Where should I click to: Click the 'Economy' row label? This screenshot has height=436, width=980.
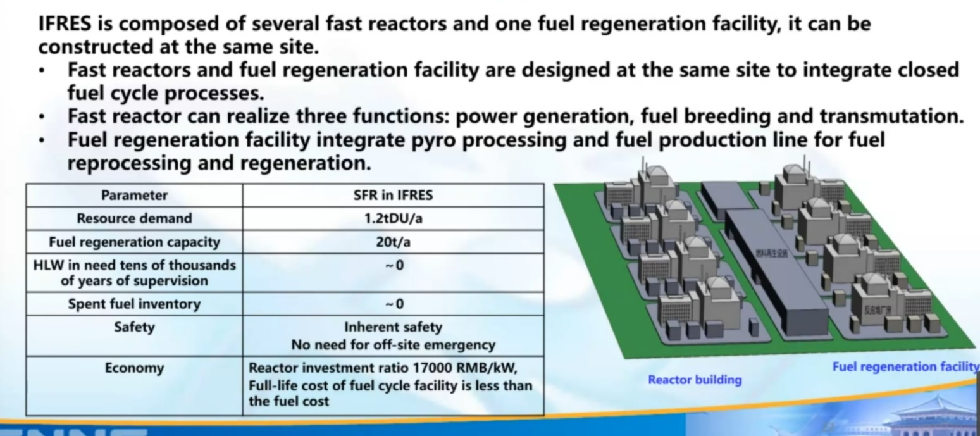tap(134, 368)
